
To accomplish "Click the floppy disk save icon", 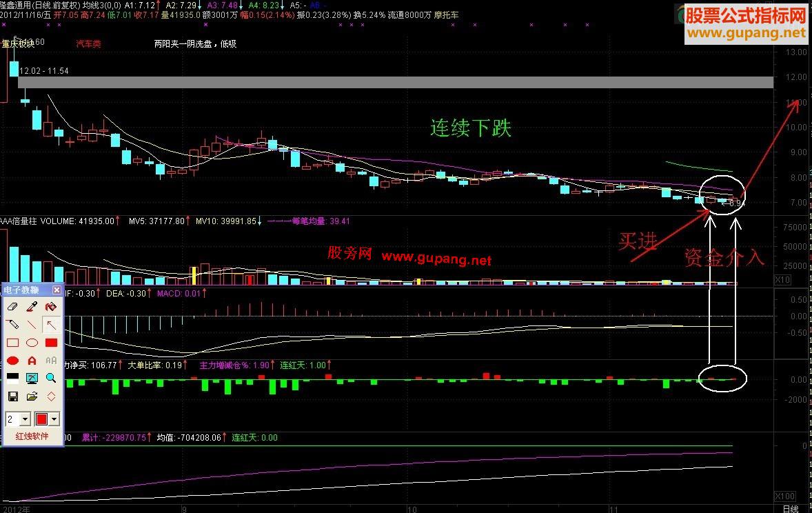I will pyautogui.click(x=13, y=396).
